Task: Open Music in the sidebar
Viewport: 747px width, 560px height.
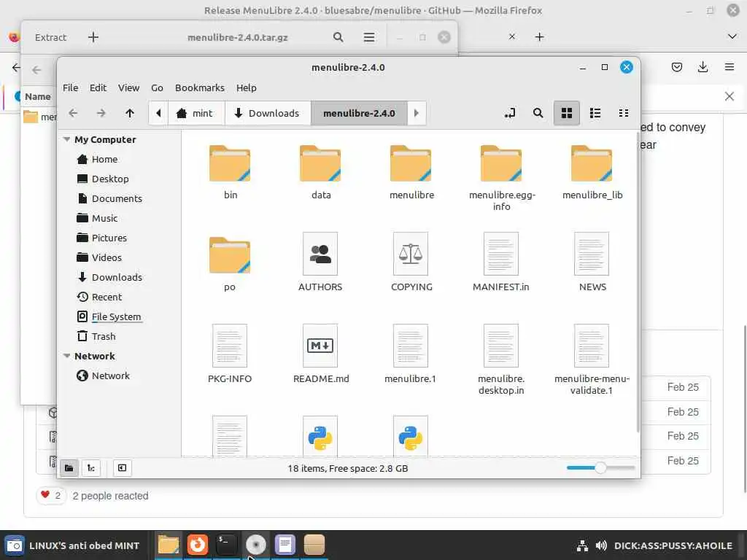Action: click(104, 218)
